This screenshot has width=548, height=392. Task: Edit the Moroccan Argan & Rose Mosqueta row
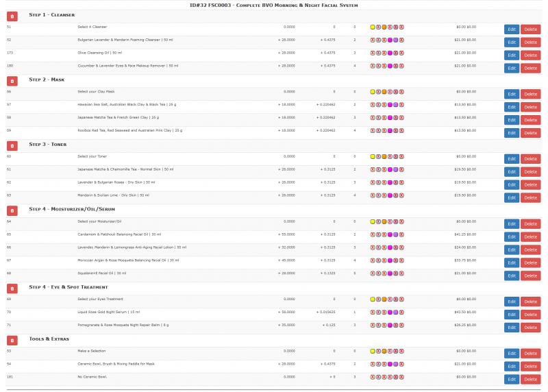(512, 262)
